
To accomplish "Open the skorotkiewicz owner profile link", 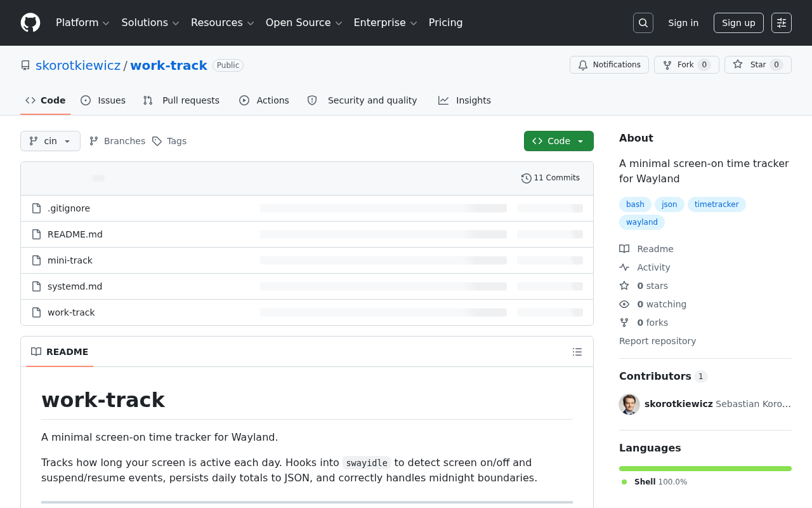I will [78, 65].
